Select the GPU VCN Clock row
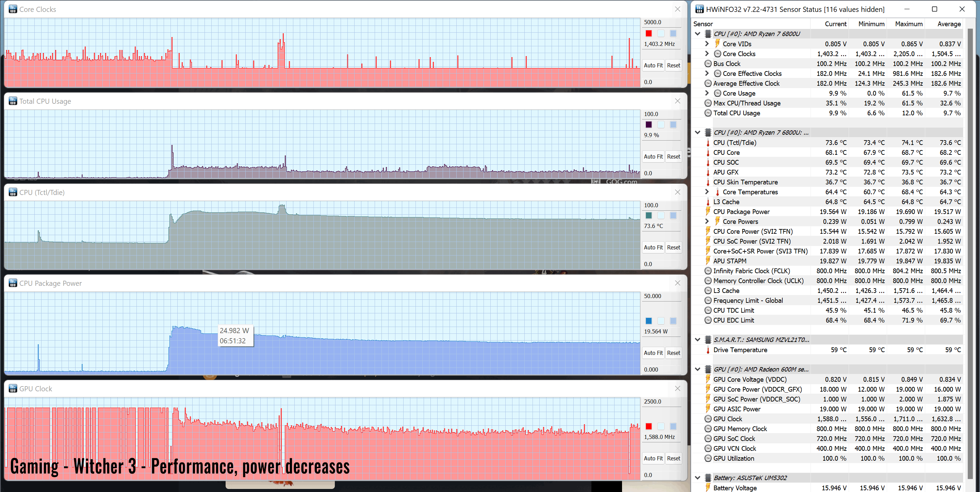Image resolution: width=980 pixels, height=492 pixels. [x=828, y=449]
